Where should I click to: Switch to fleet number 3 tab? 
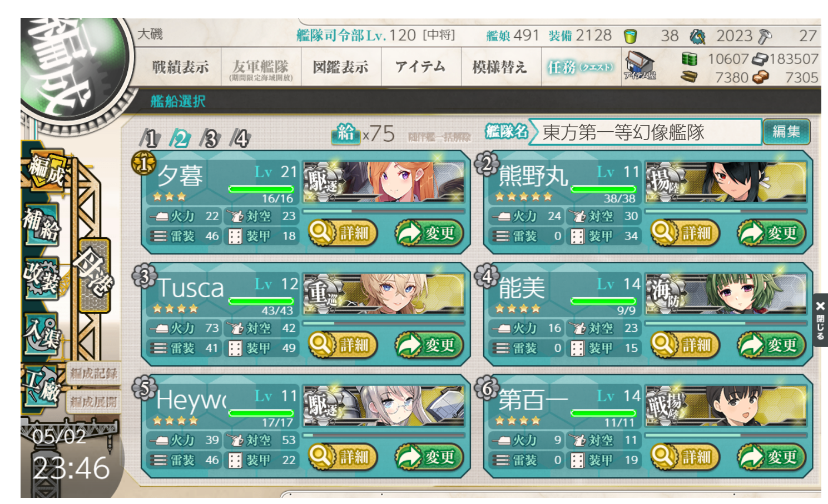pyautogui.click(x=210, y=138)
